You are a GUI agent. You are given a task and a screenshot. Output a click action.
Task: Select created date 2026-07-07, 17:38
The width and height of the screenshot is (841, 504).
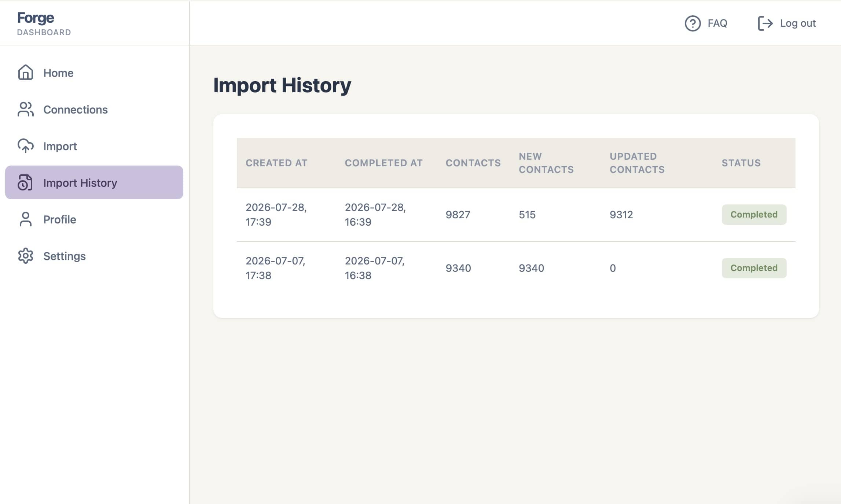(x=275, y=268)
